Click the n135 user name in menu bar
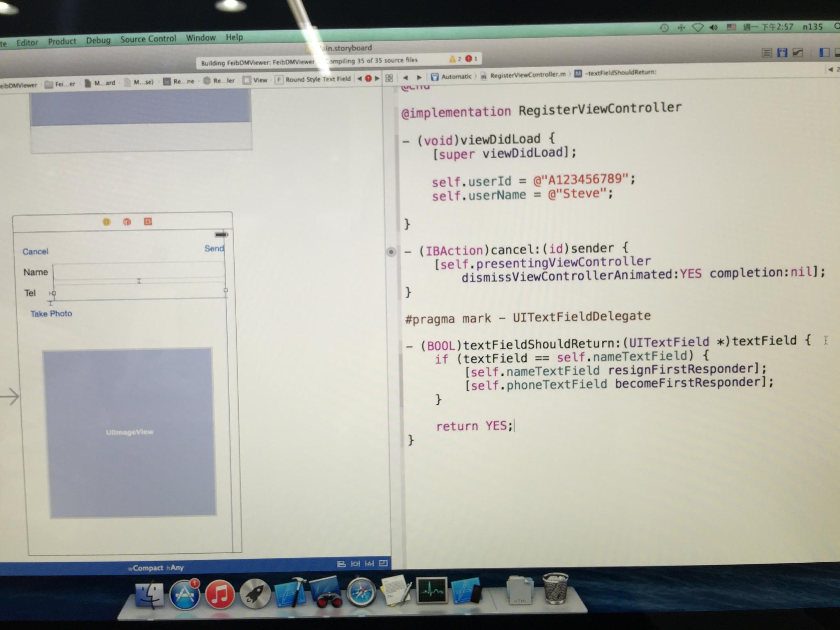This screenshot has height=630, width=840. (x=813, y=27)
